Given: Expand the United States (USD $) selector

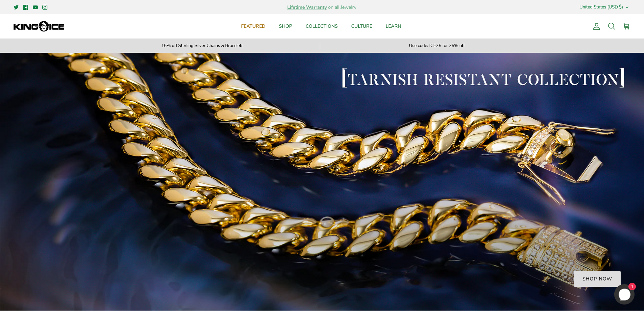Looking at the screenshot, I should pos(601,7).
